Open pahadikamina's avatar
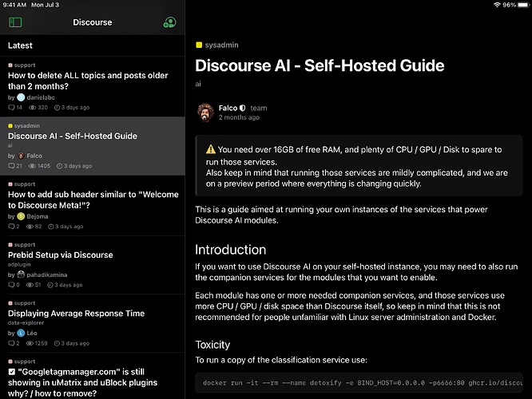532x399 pixels. (x=21, y=275)
